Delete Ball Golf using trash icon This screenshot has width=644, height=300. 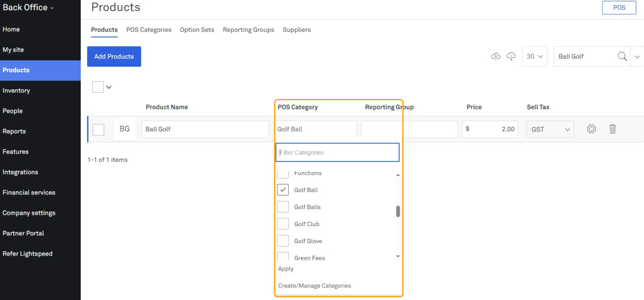[612, 129]
